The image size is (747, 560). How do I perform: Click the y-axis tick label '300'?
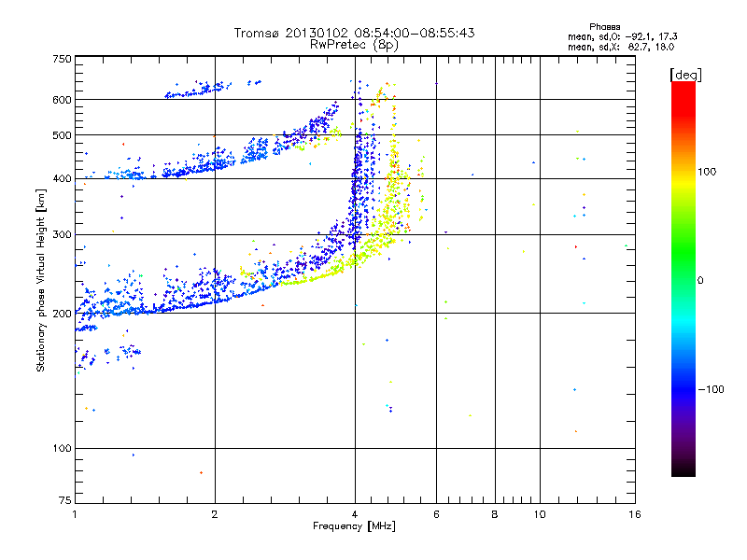[62, 234]
